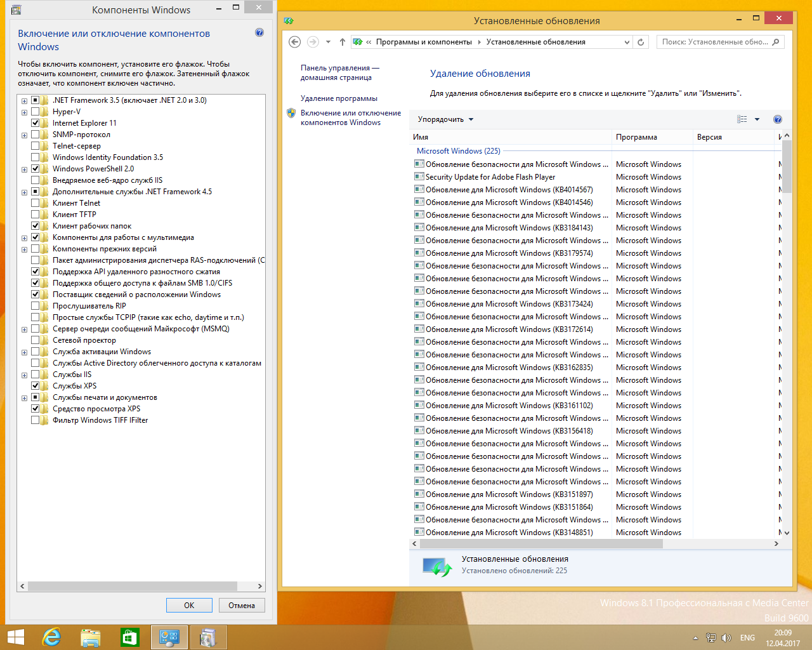Click the volume icon in system tray
This screenshot has height=650, width=812.
pos(726,638)
